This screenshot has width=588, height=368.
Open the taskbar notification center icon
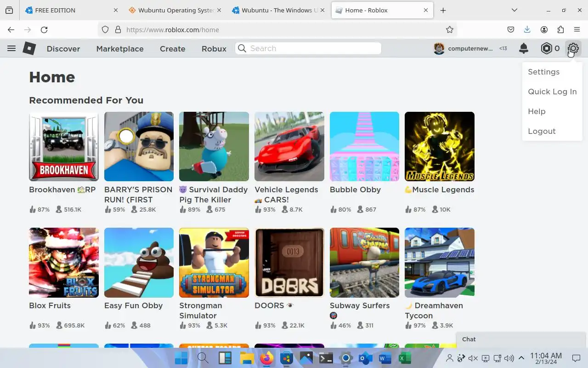[576, 358]
